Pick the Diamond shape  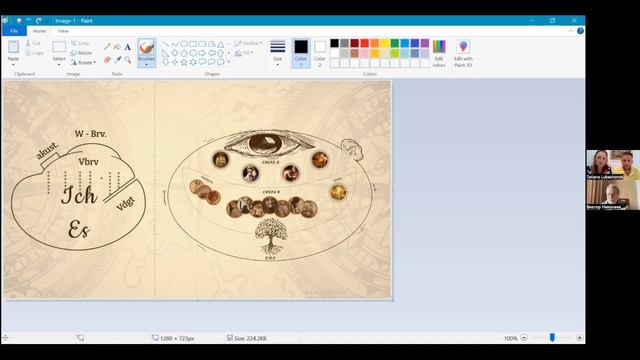click(x=175, y=53)
